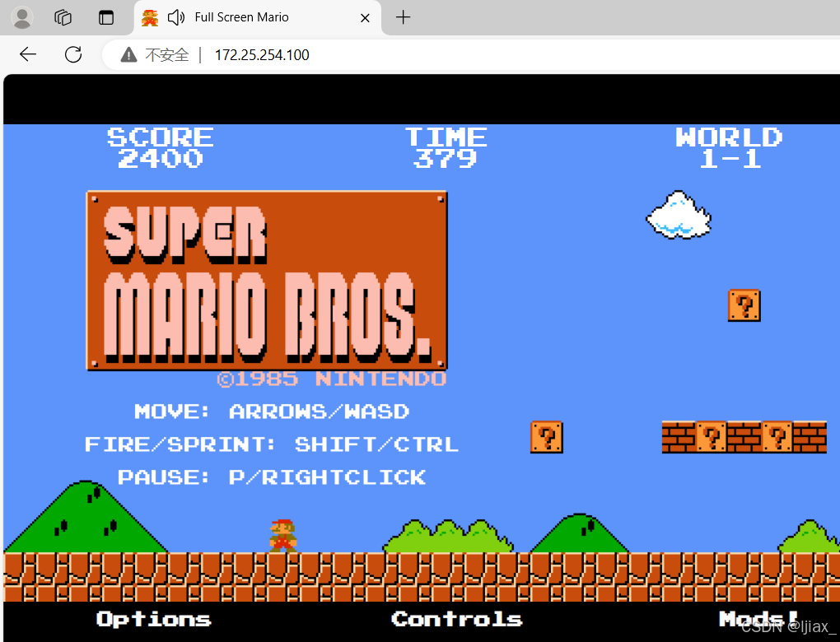840x642 pixels.
Task: Go back using the back arrow
Action: (28, 54)
